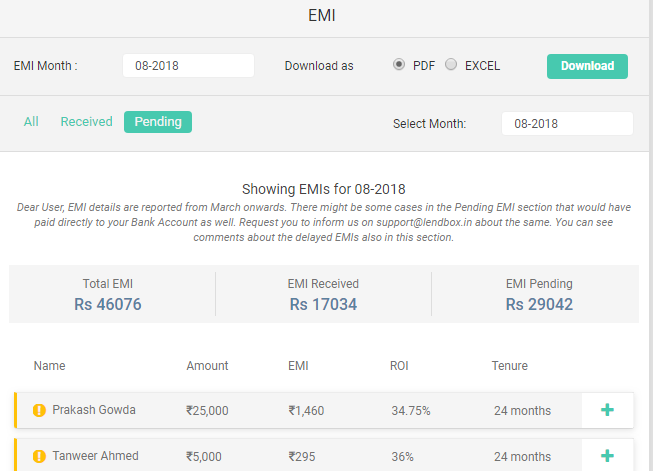Click the Name column header
This screenshot has height=471, width=653.
point(49,366)
